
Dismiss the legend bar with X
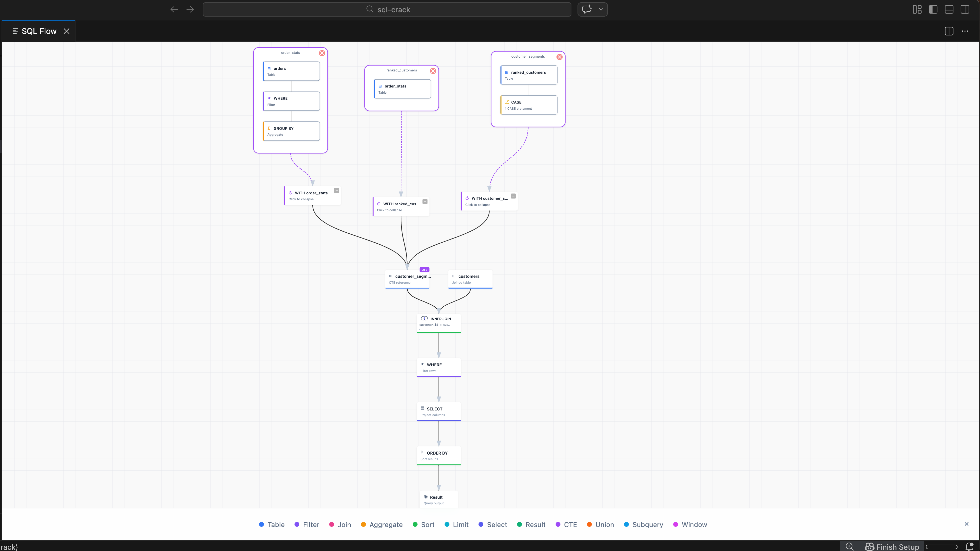pyautogui.click(x=966, y=524)
